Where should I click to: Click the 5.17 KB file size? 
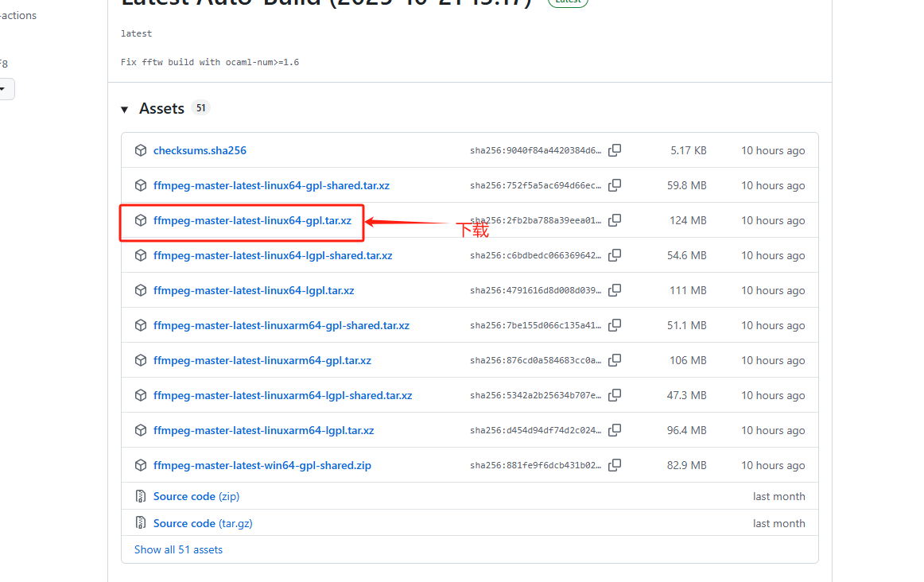(689, 150)
